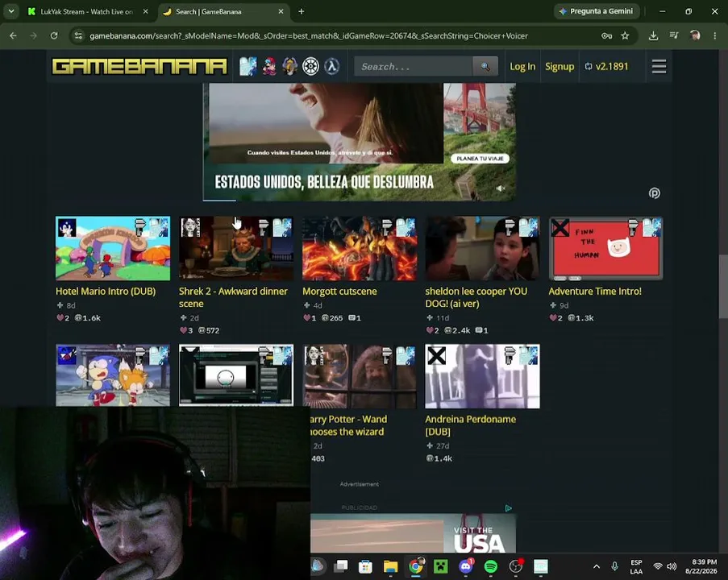Open the Morgott cutscene mod title
The width and height of the screenshot is (728, 580).
point(339,292)
